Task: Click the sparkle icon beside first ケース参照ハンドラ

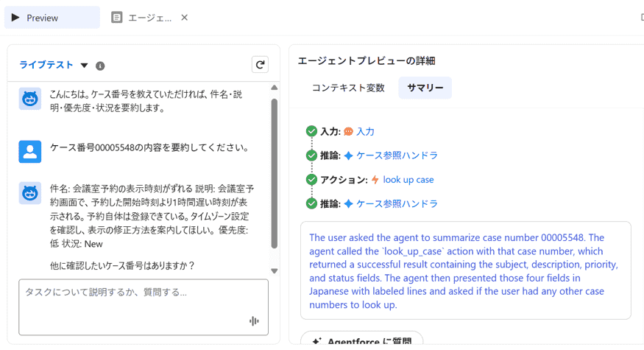Action: click(348, 155)
